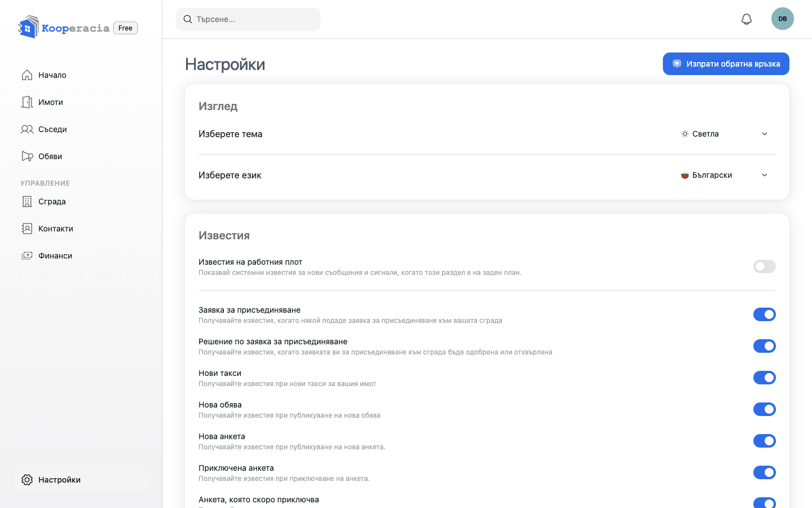Go to Начало page
Screen dimensions: 812x508
(x=81, y=75)
